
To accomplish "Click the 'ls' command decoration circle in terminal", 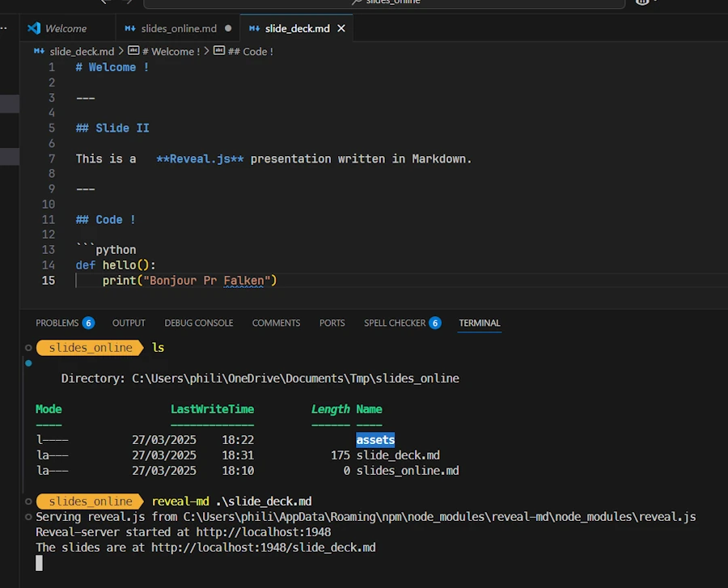I will click(28, 348).
